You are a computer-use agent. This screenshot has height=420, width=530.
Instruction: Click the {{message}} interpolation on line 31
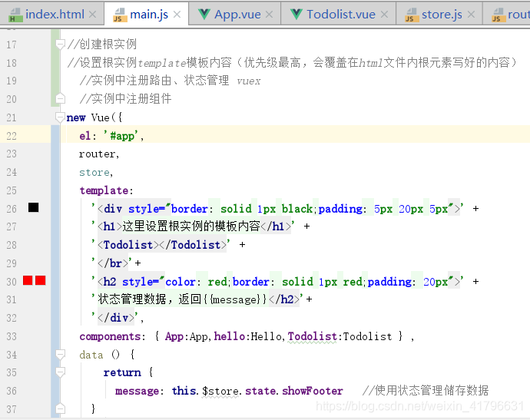[x=235, y=299]
